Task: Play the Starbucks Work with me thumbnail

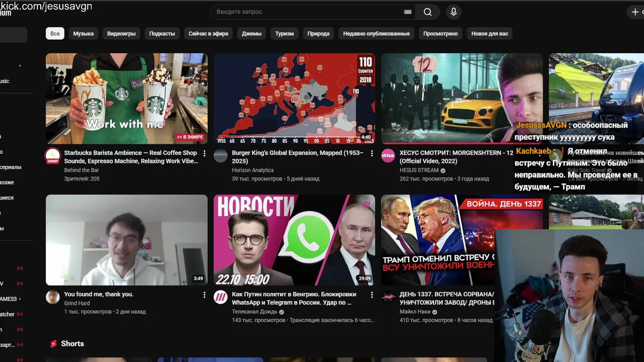Action: click(126, 99)
